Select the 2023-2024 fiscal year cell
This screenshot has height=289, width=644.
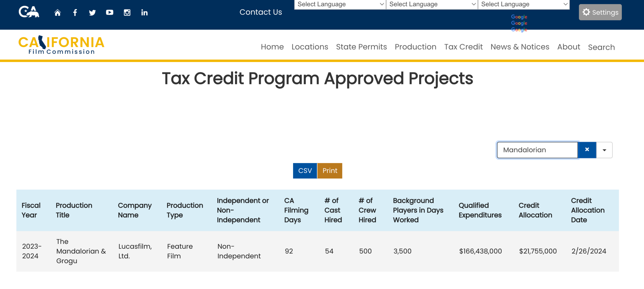pos(32,251)
